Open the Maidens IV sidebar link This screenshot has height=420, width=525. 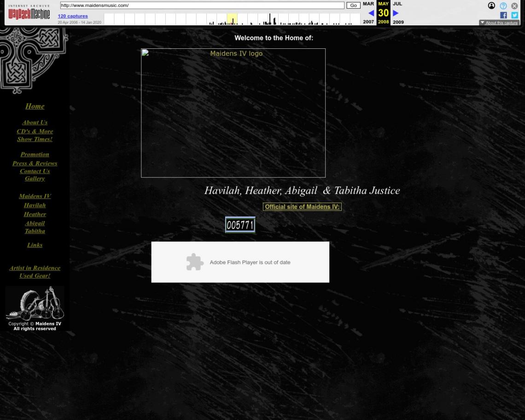coord(35,196)
